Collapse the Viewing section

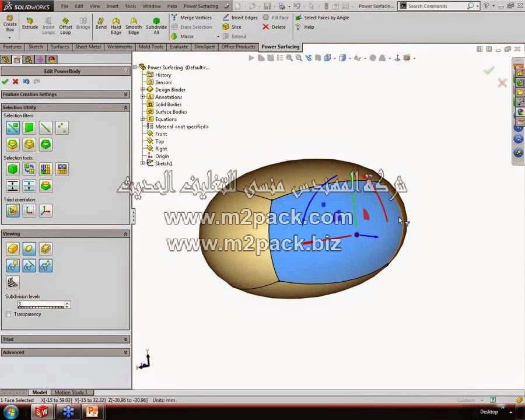pos(125,234)
